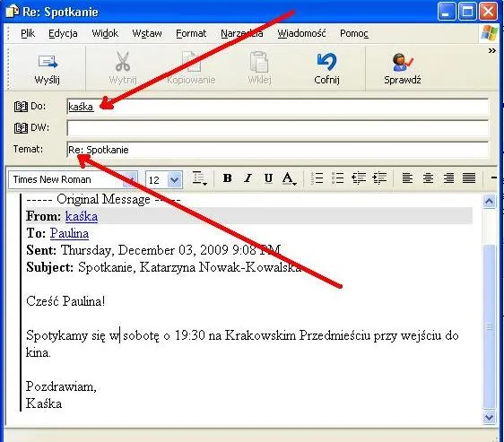
Task: Open the Format menu
Action: tap(191, 33)
